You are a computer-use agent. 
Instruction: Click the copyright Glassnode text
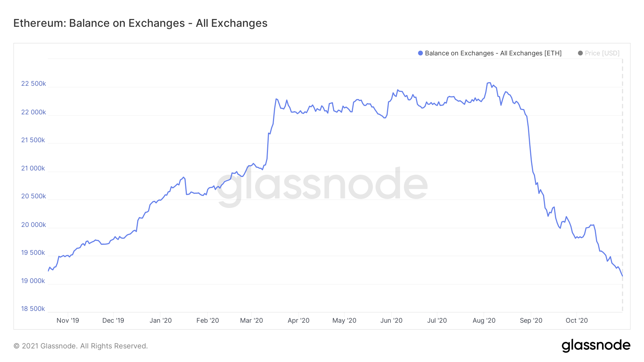80,346
